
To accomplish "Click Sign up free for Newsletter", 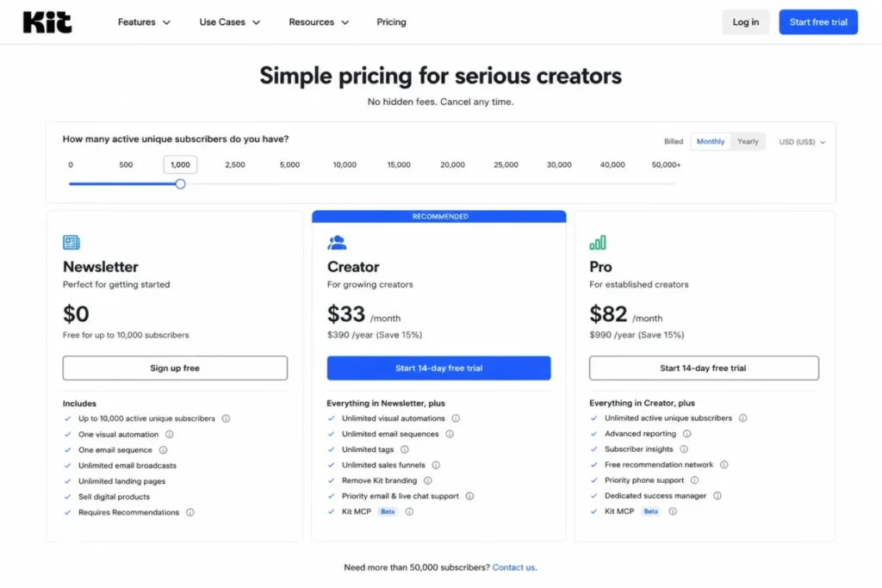I will pyautogui.click(x=175, y=368).
